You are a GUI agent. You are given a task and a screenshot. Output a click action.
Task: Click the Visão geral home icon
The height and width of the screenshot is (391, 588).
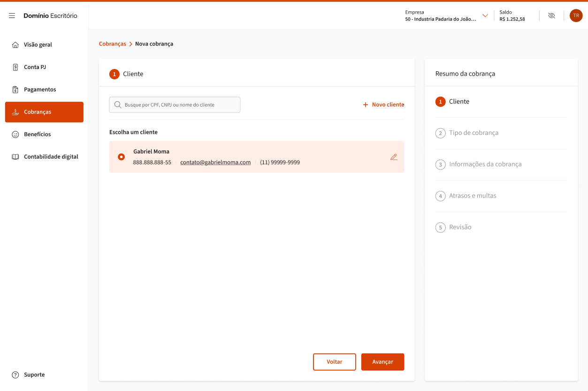tap(15, 45)
